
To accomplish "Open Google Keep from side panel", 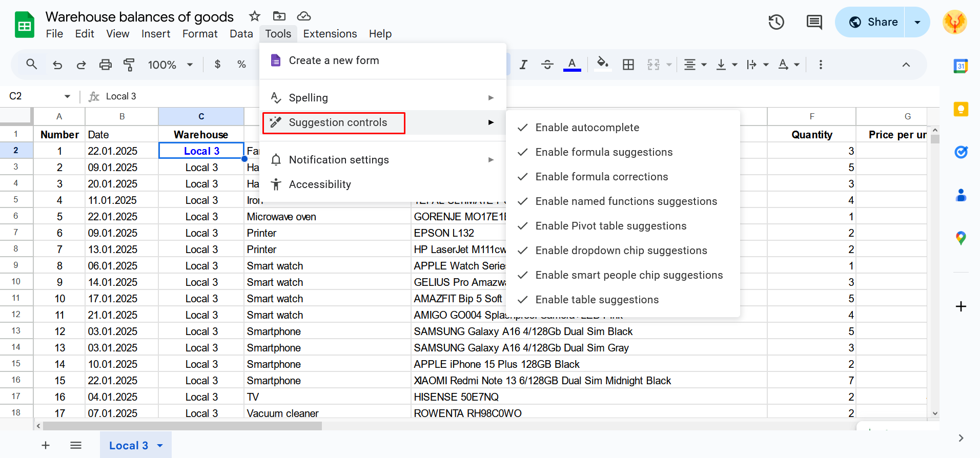I will coord(961,109).
